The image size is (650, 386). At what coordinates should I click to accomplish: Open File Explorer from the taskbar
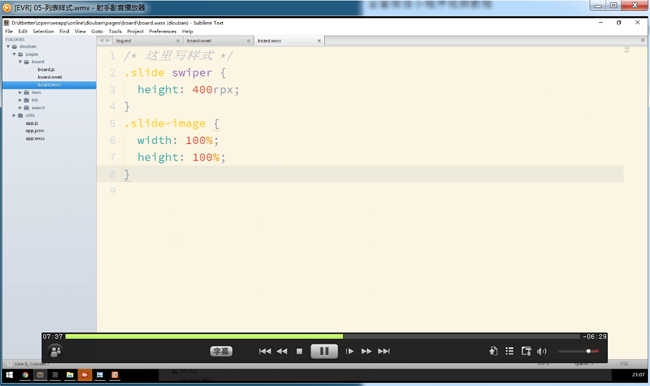(70, 375)
